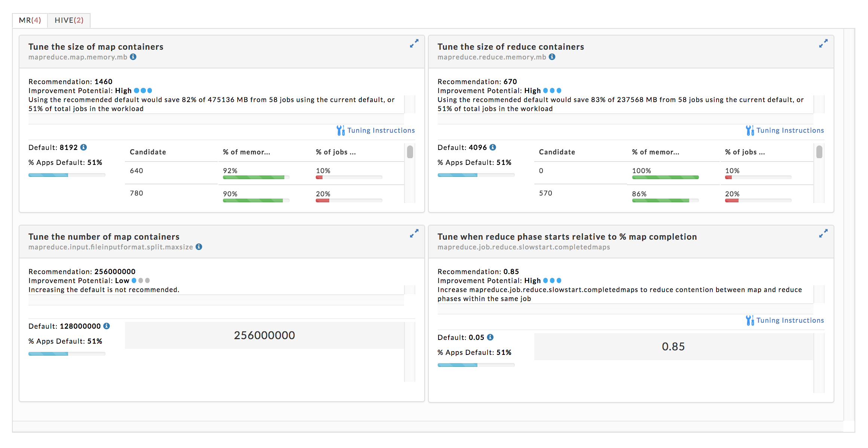This screenshot has width=868, height=448.
Task: Click % Apps Default bar in slowstart panel
Action: click(x=476, y=365)
